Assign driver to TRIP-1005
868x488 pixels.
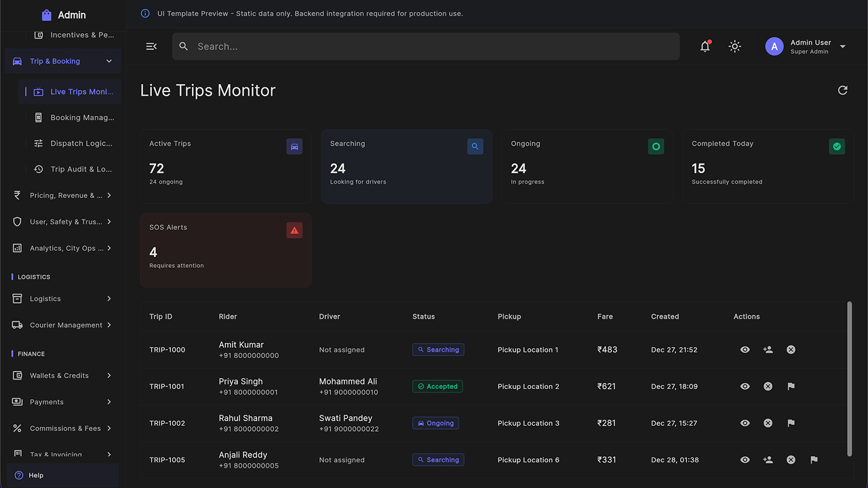(768, 460)
